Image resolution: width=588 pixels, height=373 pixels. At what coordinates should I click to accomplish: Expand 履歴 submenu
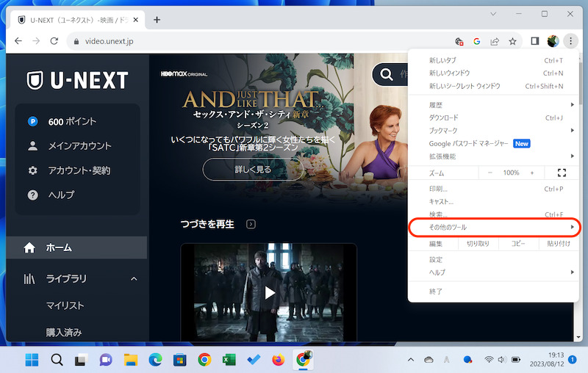[493, 105]
